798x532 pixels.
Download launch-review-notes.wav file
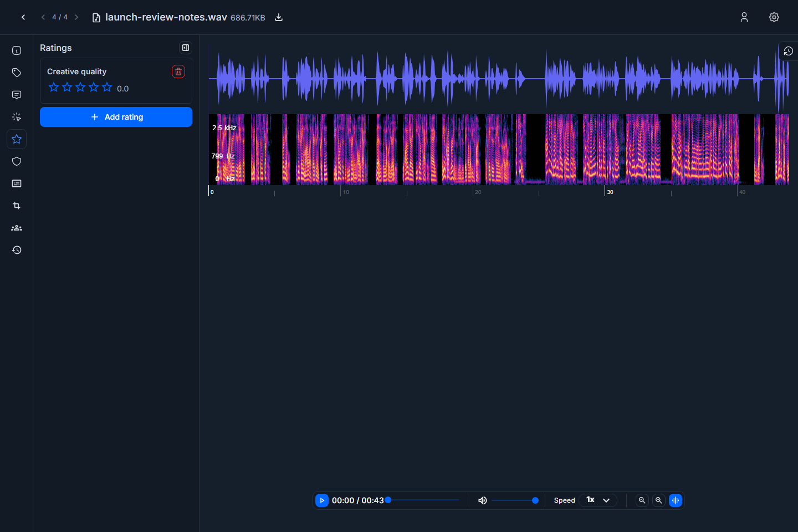[x=279, y=17]
